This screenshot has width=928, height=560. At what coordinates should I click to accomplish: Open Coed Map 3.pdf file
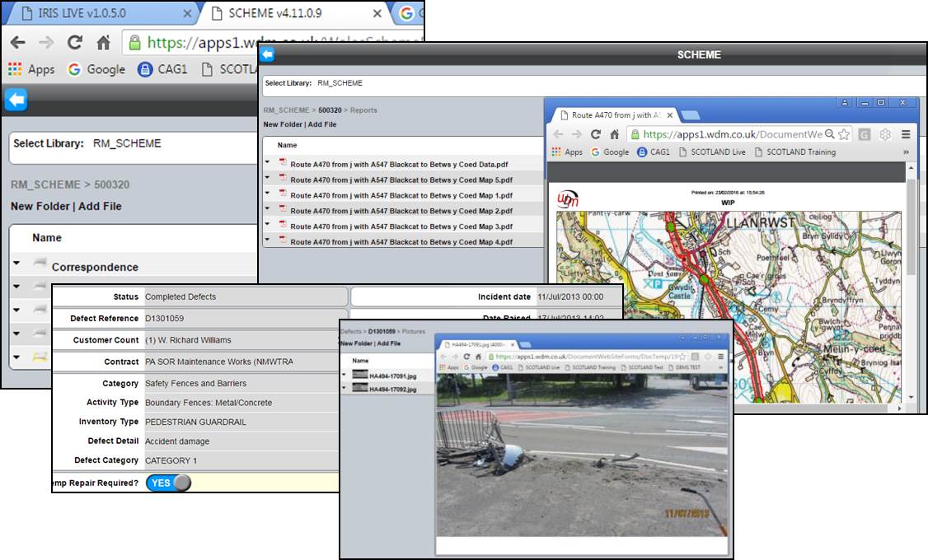(x=401, y=226)
